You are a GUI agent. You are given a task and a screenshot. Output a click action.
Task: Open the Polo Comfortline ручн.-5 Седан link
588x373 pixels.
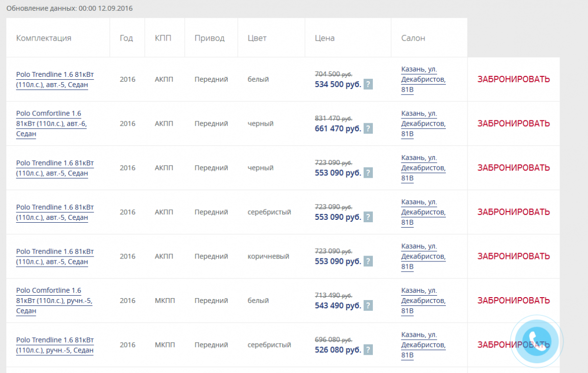pyautogui.click(x=54, y=301)
